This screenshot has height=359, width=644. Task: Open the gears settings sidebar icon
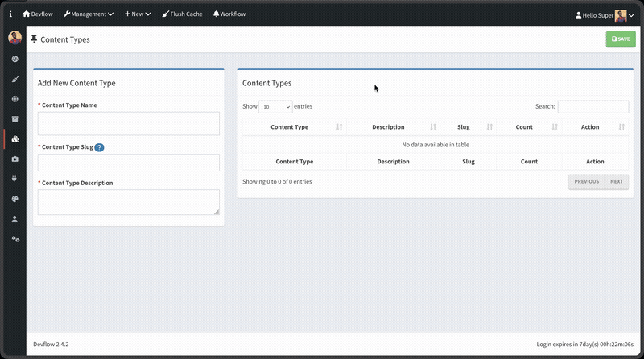point(15,239)
